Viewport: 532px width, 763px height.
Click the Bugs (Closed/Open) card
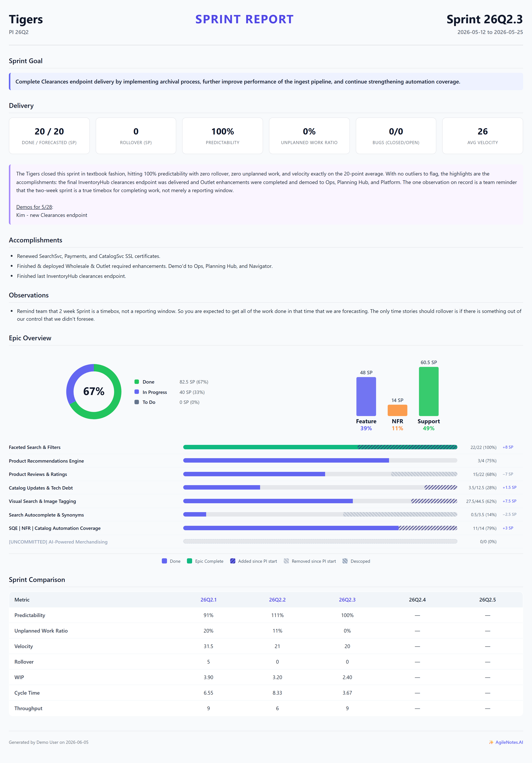pyautogui.click(x=396, y=136)
